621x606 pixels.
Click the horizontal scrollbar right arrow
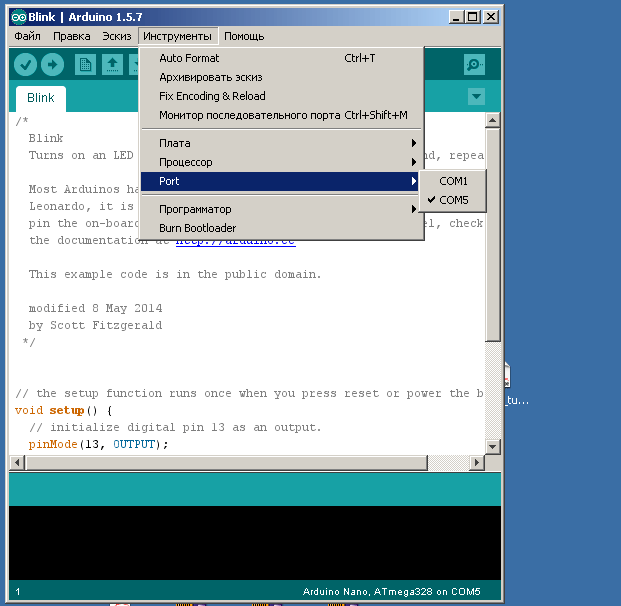[476, 462]
